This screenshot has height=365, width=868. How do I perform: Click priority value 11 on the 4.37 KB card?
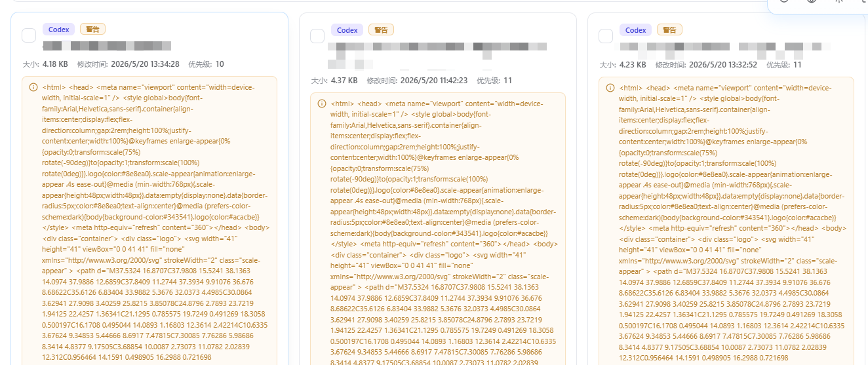click(x=508, y=81)
